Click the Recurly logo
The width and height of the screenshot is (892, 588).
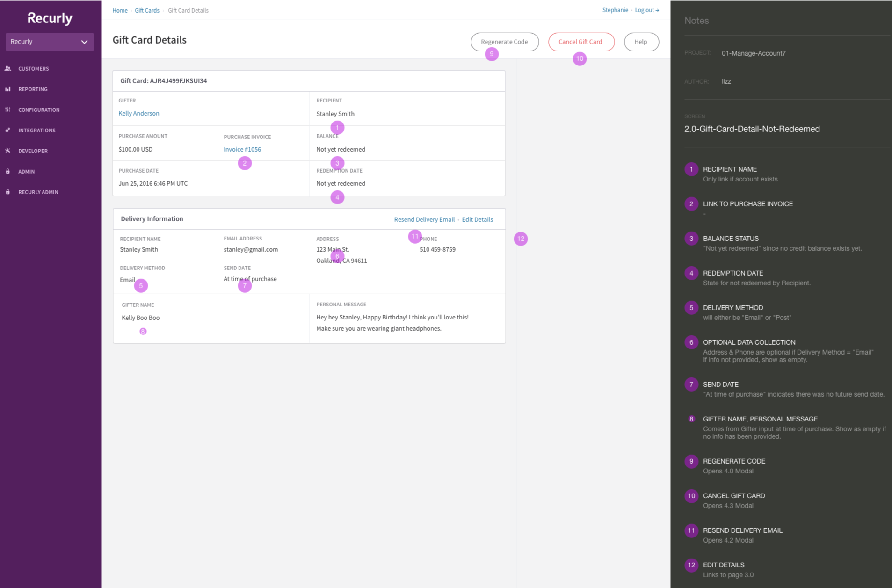click(50, 18)
